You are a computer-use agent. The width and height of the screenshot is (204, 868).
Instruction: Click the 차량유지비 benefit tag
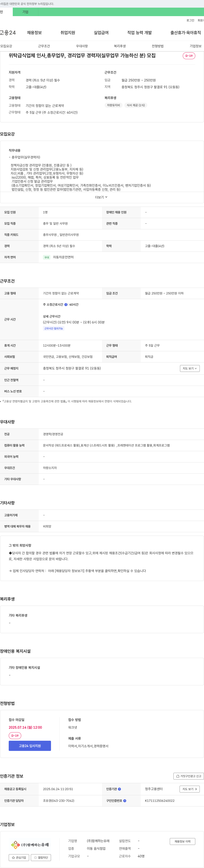coord(113,105)
